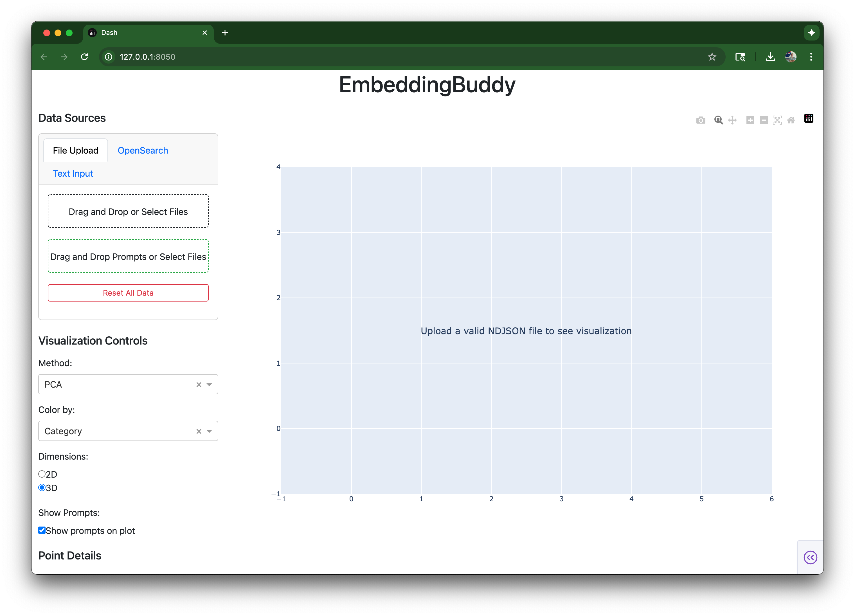Click the Plotly logo icon
Image resolution: width=855 pixels, height=616 pixels.
click(x=809, y=118)
